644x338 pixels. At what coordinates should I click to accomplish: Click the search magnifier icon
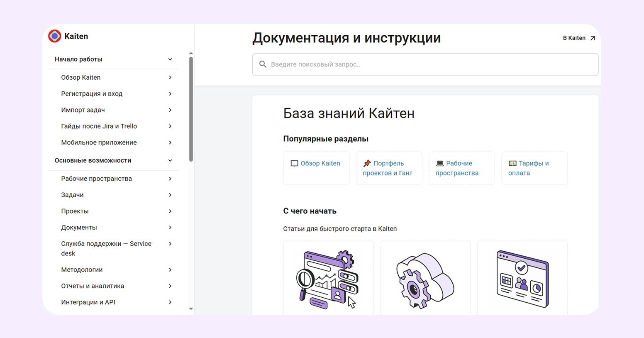(x=263, y=64)
